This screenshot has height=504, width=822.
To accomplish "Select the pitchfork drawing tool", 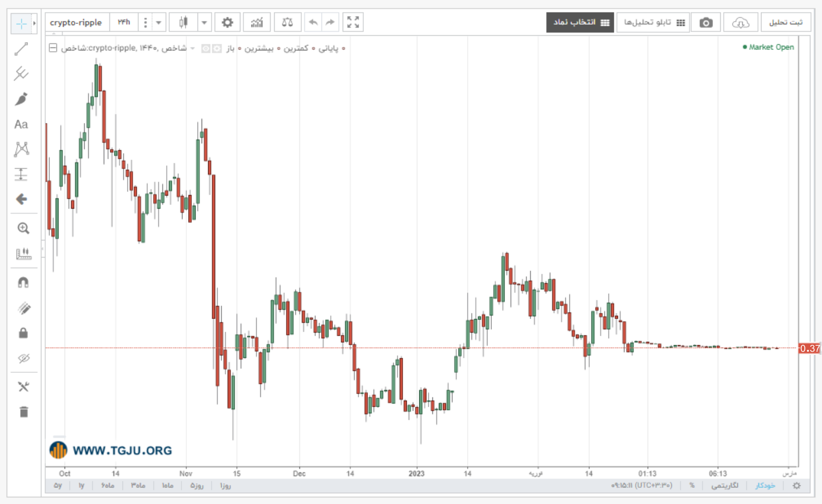I will pyautogui.click(x=21, y=74).
